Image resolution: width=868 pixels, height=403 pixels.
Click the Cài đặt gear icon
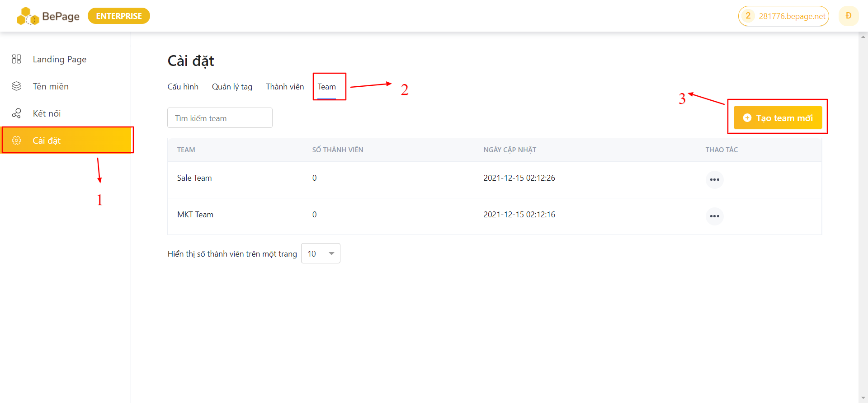click(17, 141)
